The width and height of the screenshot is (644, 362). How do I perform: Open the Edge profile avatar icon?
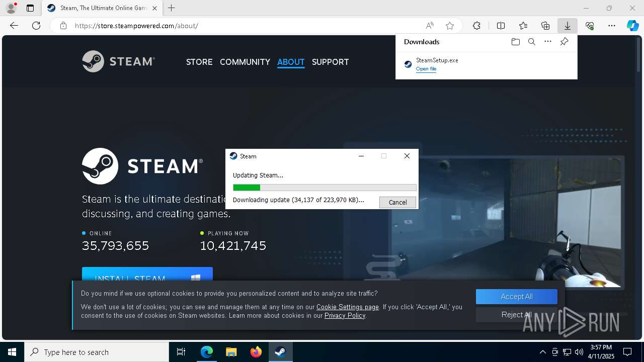click(x=11, y=8)
